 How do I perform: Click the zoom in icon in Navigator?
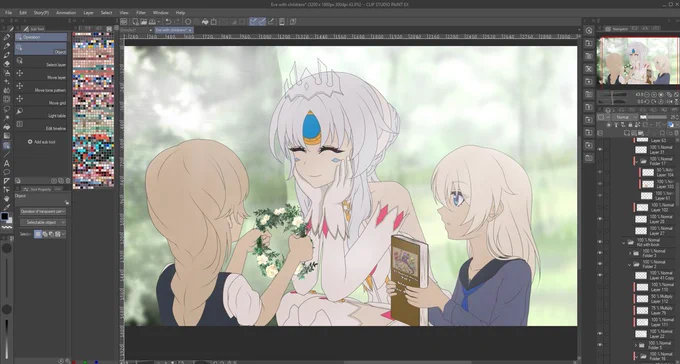click(x=654, y=95)
